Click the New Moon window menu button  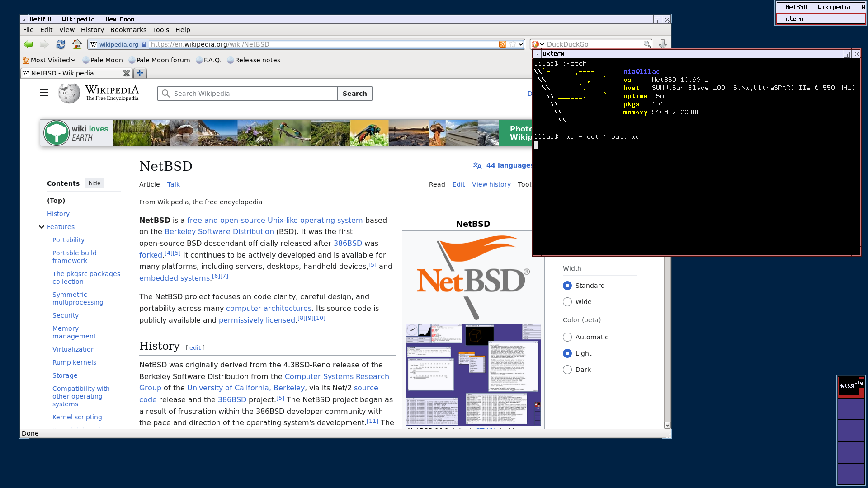[24, 19]
